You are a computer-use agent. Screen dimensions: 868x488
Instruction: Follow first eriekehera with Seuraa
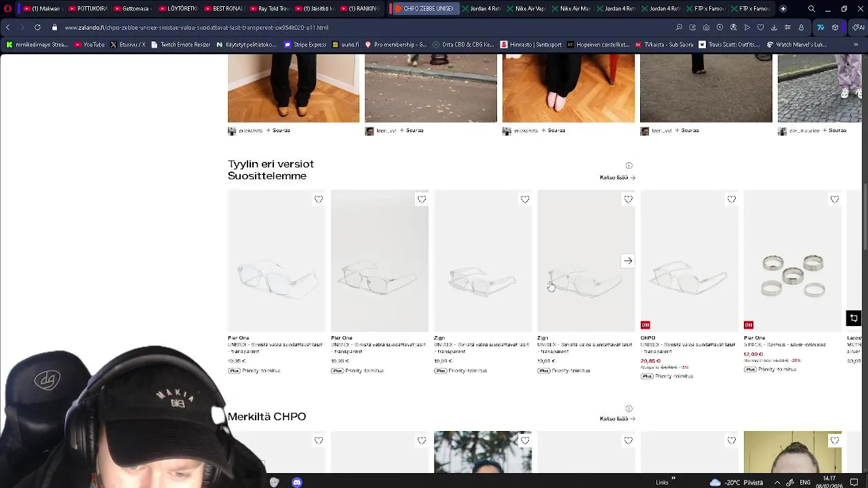pyautogui.click(x=278, y=130)
